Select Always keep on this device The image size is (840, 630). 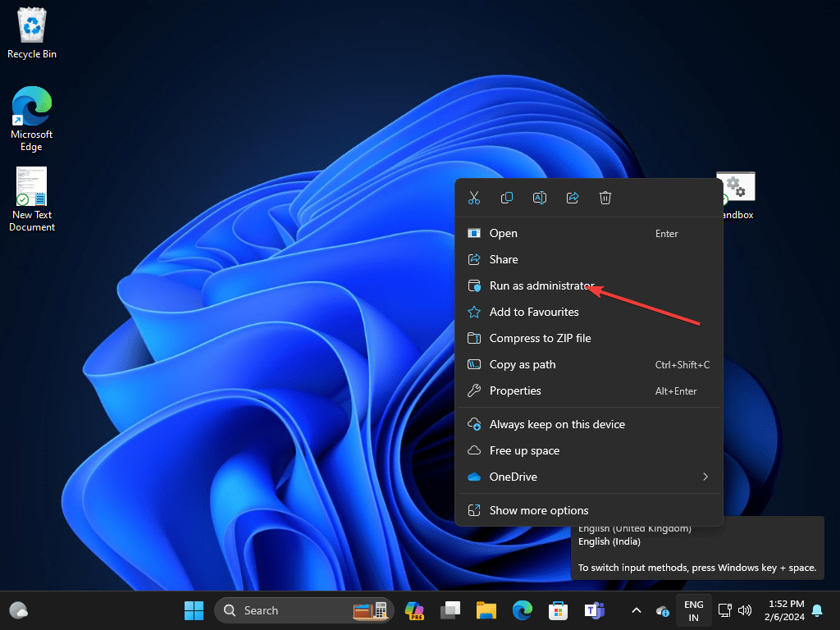point(589,424)
